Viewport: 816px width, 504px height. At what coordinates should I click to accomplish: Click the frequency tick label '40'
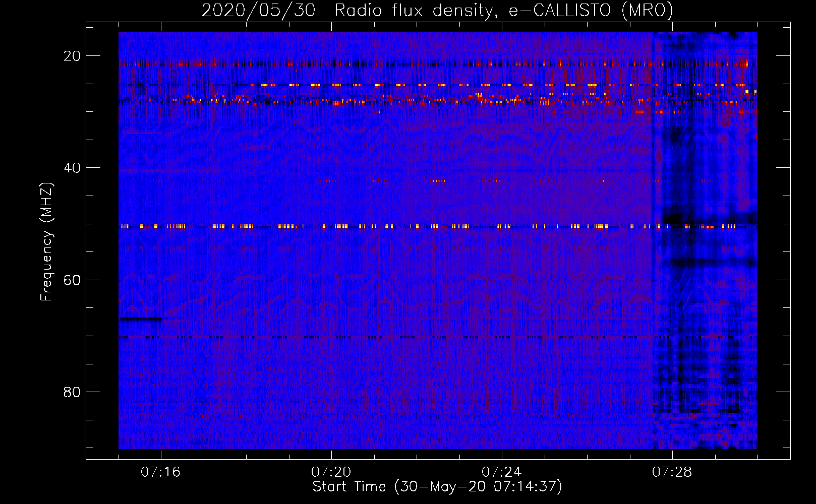(72, 168)
